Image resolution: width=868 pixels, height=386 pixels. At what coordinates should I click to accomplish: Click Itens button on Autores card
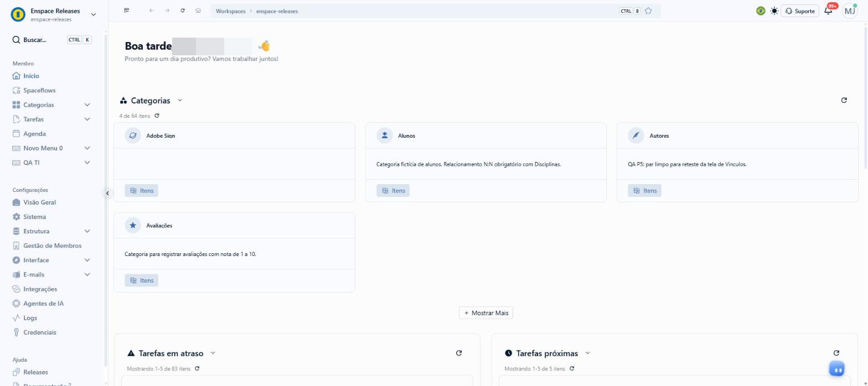(644, 190)
